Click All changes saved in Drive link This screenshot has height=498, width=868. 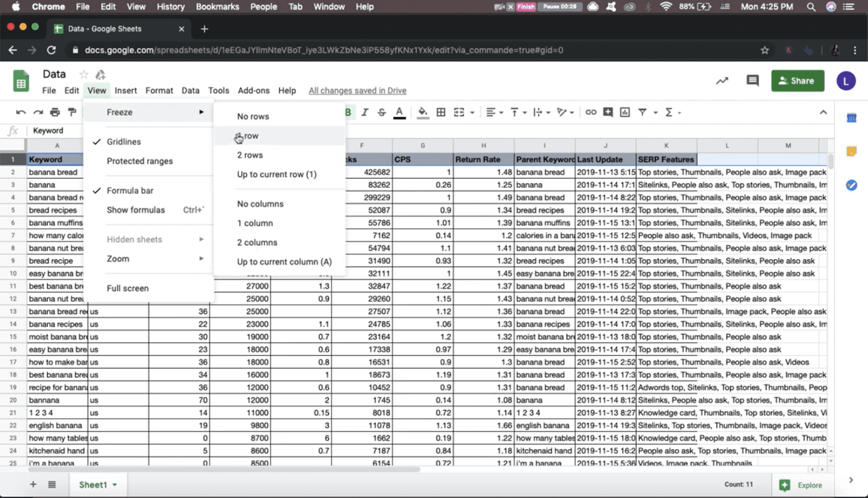[358, 91]
